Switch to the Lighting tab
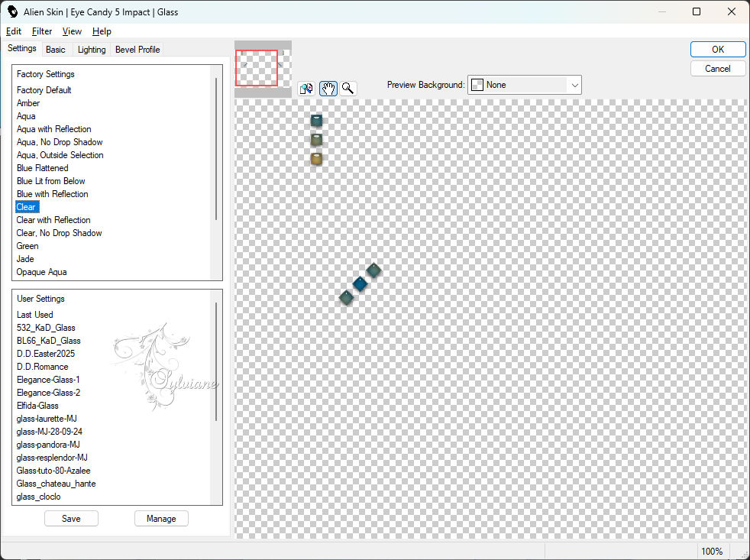This screenshot has width=750, height=560. (92, 50)
